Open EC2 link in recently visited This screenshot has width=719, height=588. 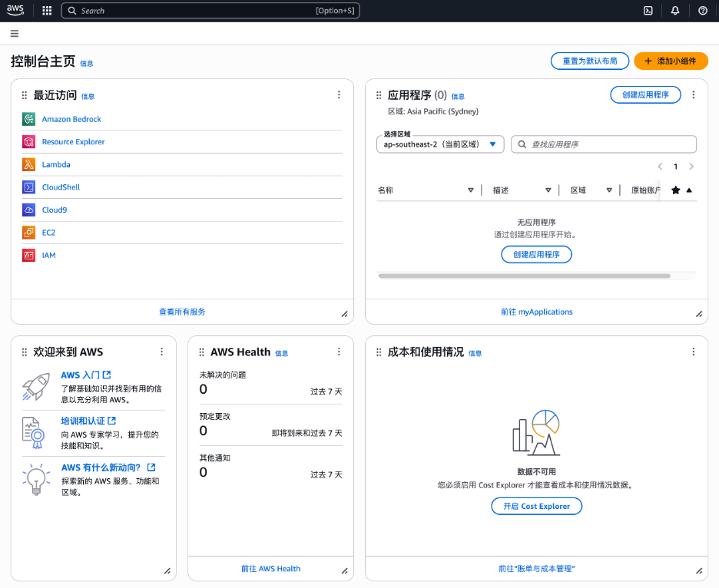tap(48, 233)
